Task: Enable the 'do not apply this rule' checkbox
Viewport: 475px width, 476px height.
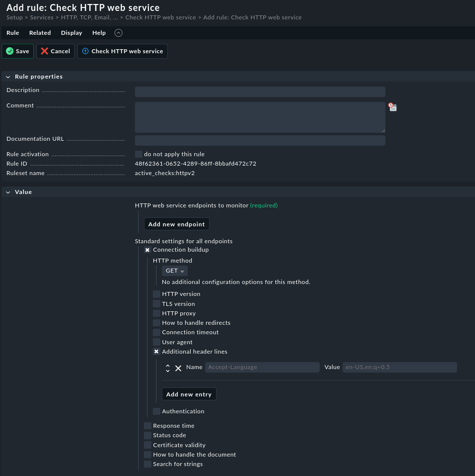Action: 138,154
